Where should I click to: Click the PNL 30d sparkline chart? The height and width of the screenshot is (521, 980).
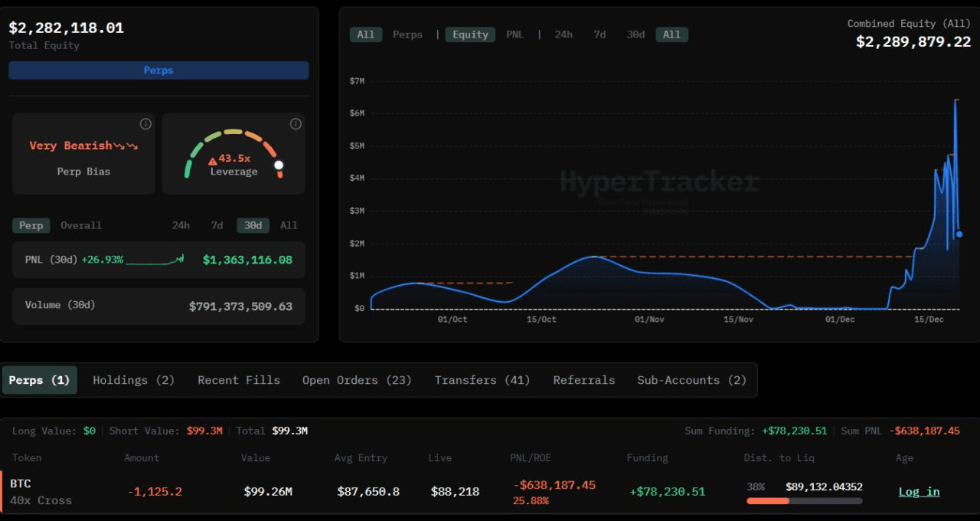[x=155, y=260]
